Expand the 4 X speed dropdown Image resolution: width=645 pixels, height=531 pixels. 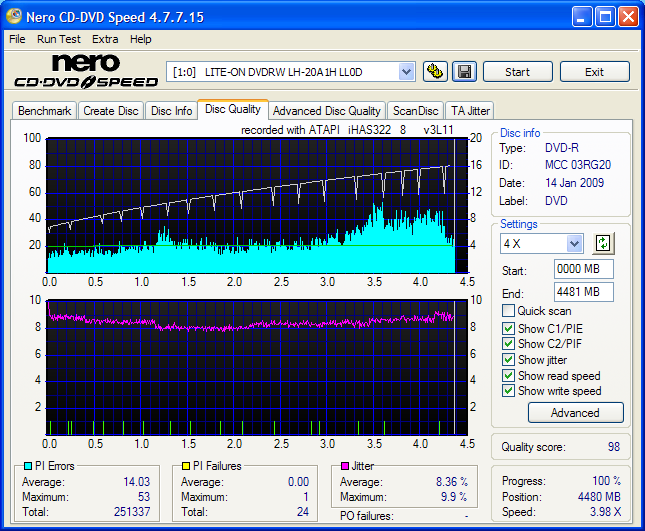pyautogui.click(x=574, y=244)
